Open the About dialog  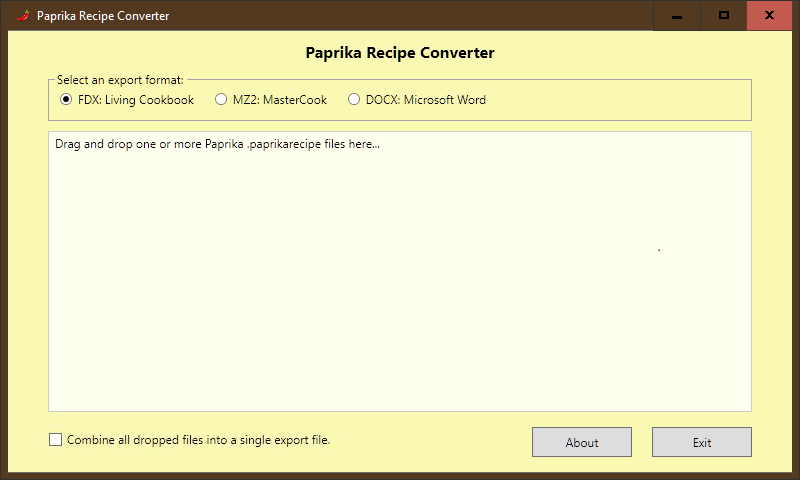click(582, 442)
